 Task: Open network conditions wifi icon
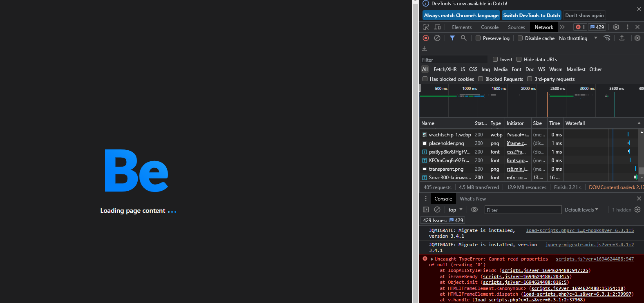tap(607, 38)
